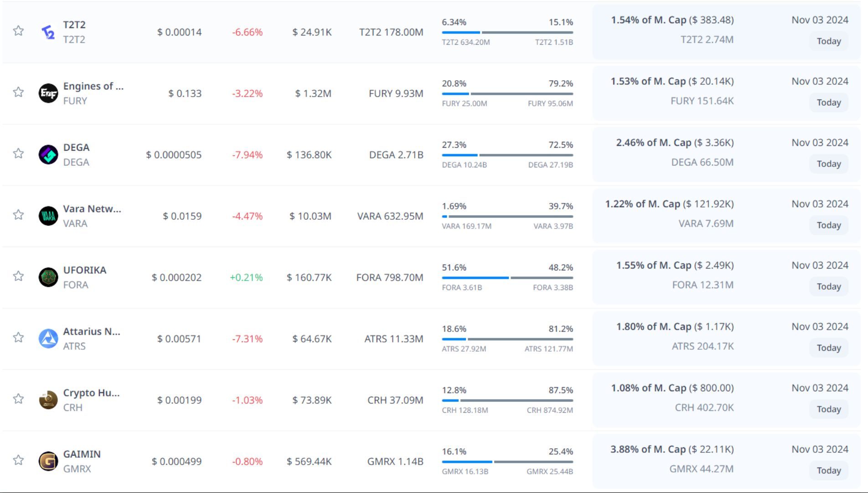Add GAIMIN to favorites via star

coord(18,460)
